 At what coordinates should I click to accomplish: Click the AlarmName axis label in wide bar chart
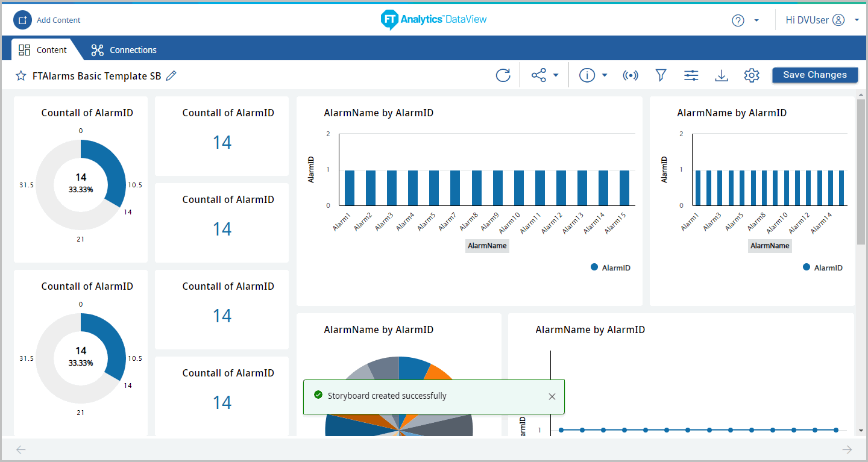click(x=487, y=246)
